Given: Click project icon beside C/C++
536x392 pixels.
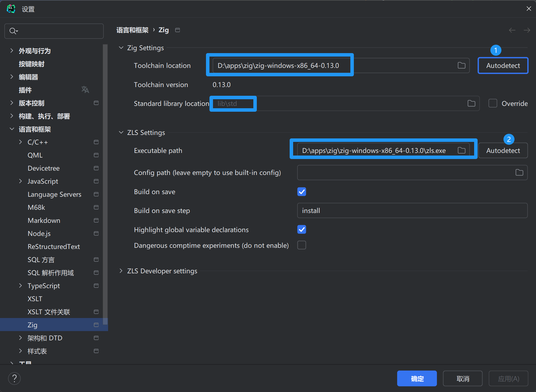Looking at the screenshot, I should tap(96, 142).
